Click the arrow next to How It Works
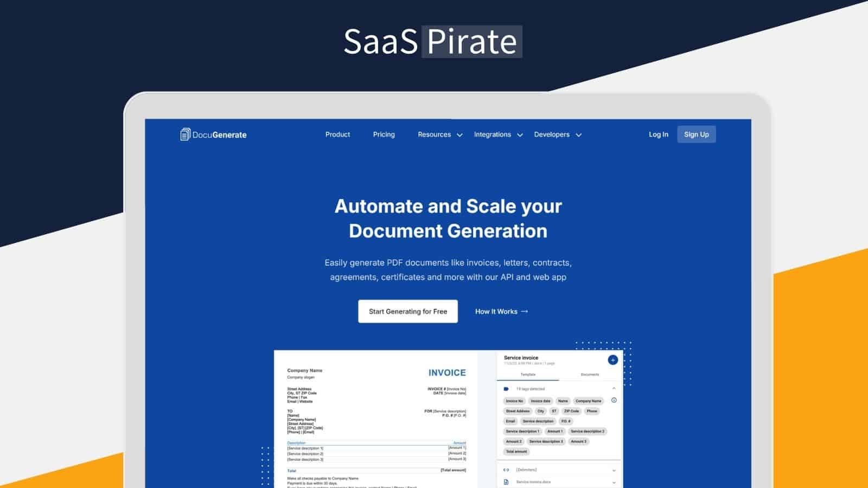 pyautogui.click(x=524, y=311)
